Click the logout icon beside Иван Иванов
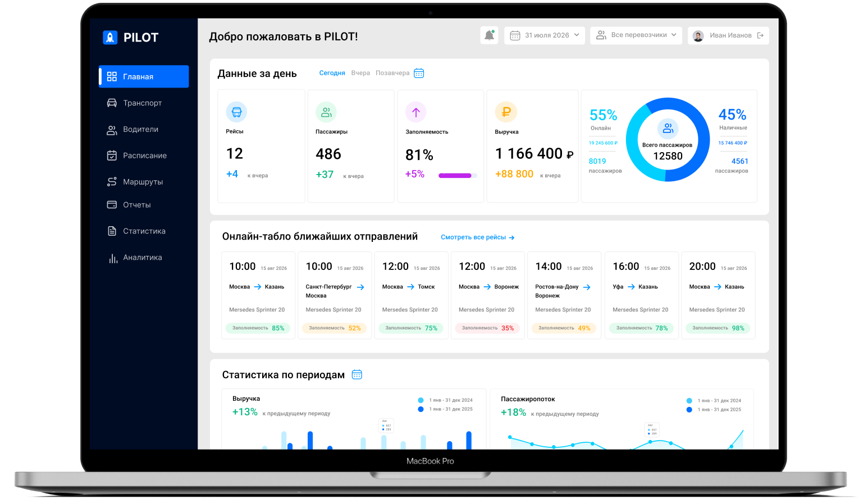859x504 pixels. pyautogui.click(x=760, y=35)
